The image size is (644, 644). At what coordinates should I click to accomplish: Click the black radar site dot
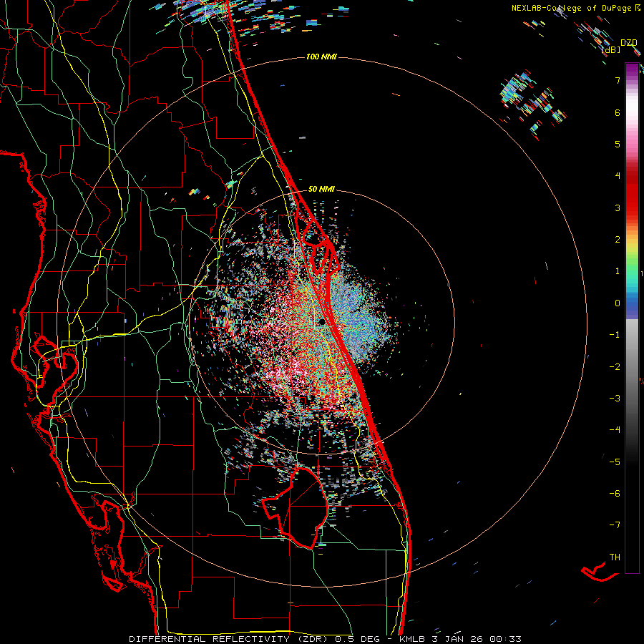click(323, 322)
